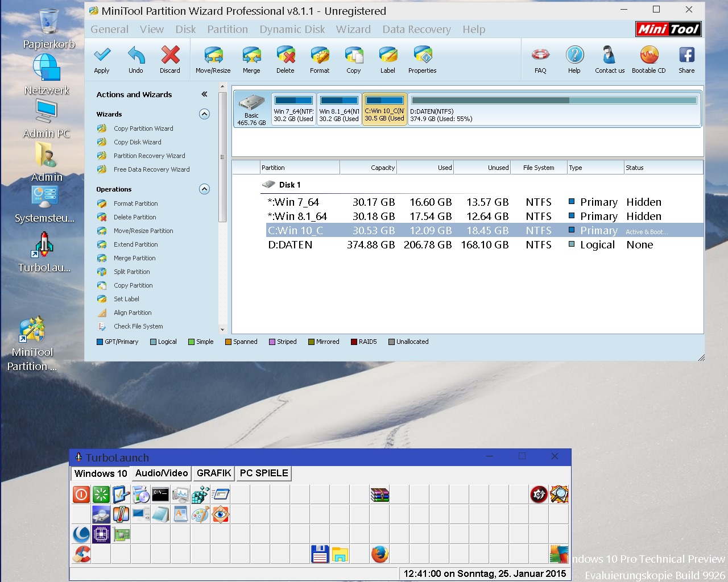Click the Undo arrow toolbar icon
Screen dimensions: 728x582
pos(136,55)
